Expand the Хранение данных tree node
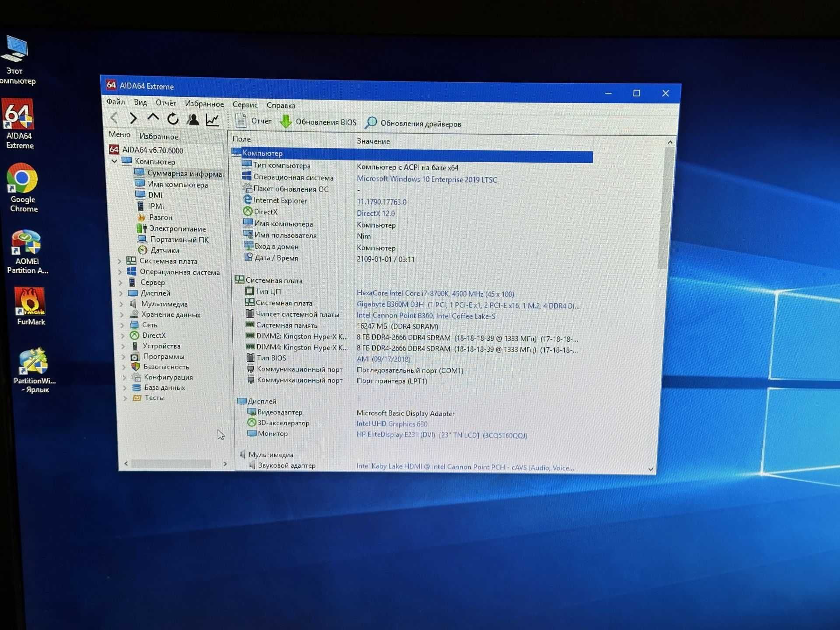Viewport: 840px width, 630px height. [x=122, y=314]
